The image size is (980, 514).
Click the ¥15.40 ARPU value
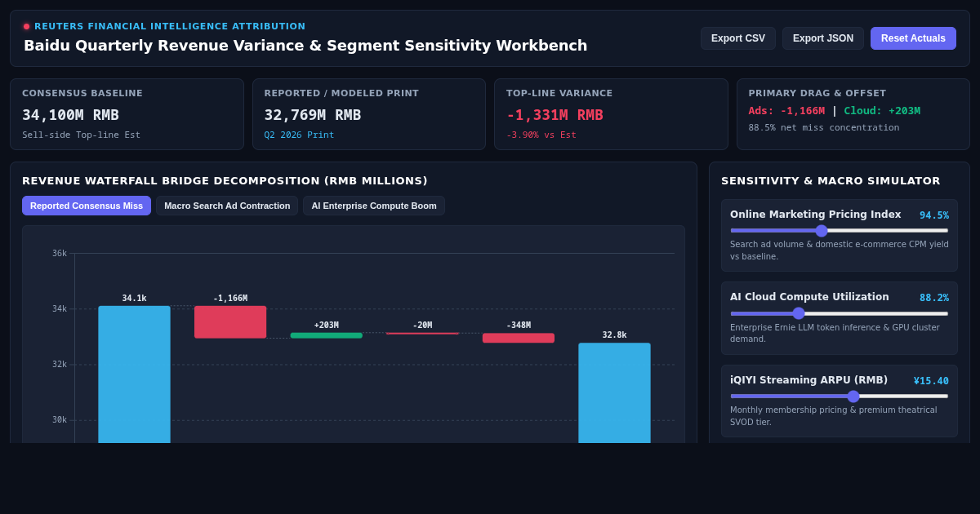pos(931,381)
